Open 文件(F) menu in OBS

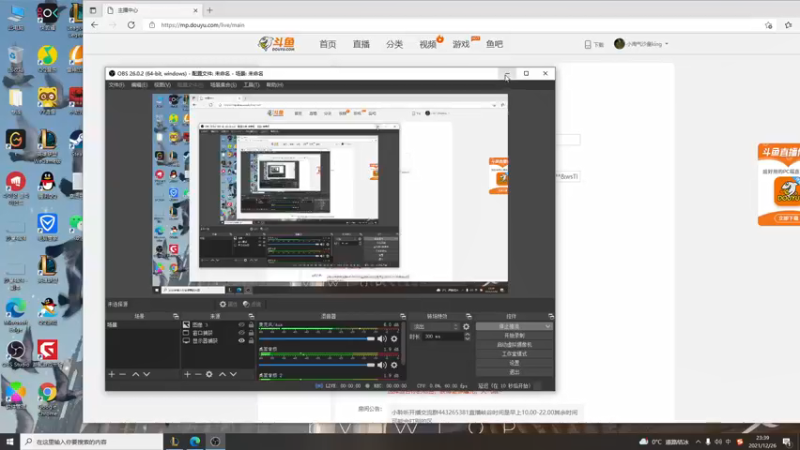point(116,85)
